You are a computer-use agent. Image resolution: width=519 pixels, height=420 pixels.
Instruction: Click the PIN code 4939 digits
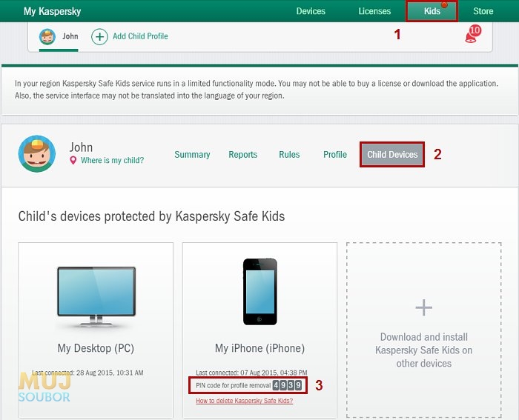287,385
